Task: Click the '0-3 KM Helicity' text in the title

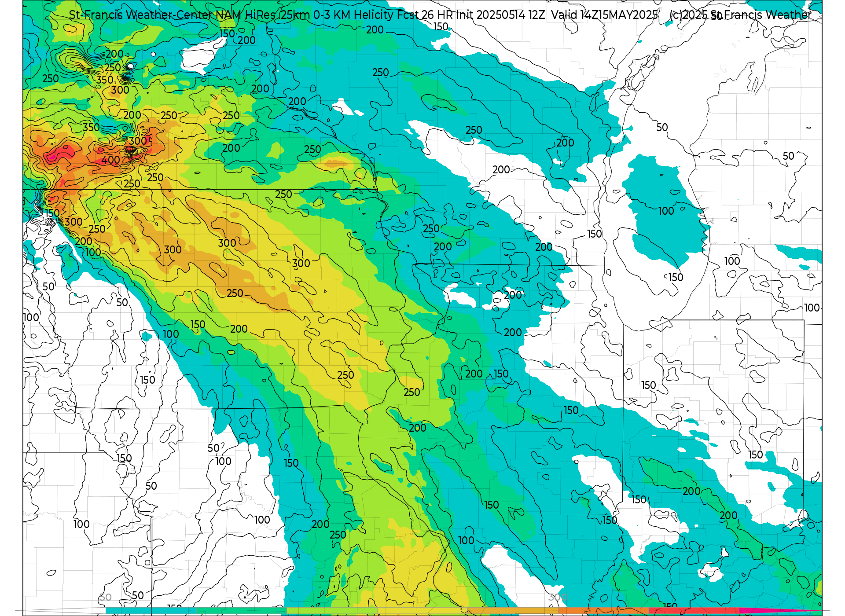Action: (353, 15)
